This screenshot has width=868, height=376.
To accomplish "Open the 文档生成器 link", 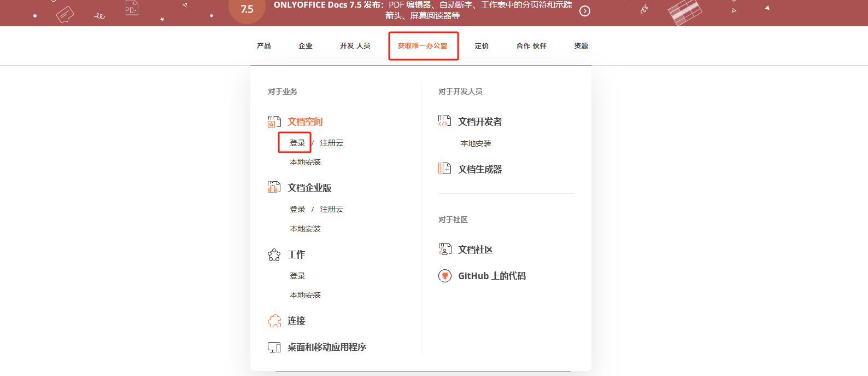I will pos(480,169).
